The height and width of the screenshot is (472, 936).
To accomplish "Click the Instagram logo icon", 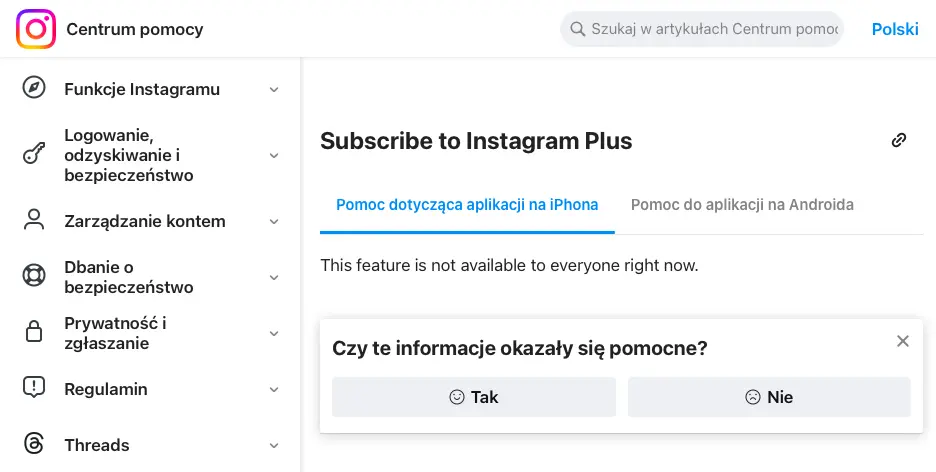I will click(36, 29).
